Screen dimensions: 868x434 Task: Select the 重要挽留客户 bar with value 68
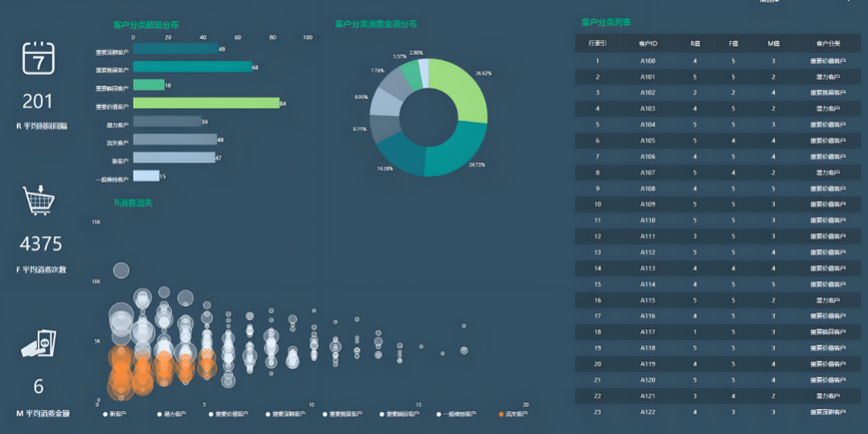click(193, 67)
